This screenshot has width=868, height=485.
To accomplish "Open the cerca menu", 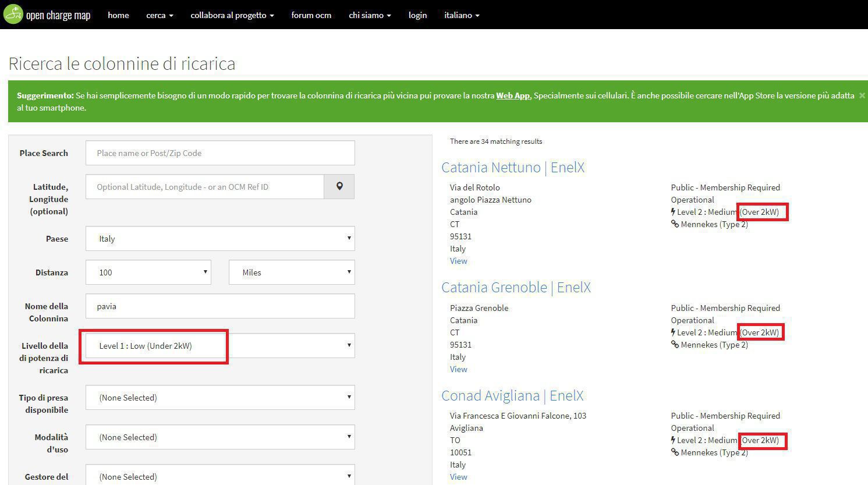I will 160,15.
